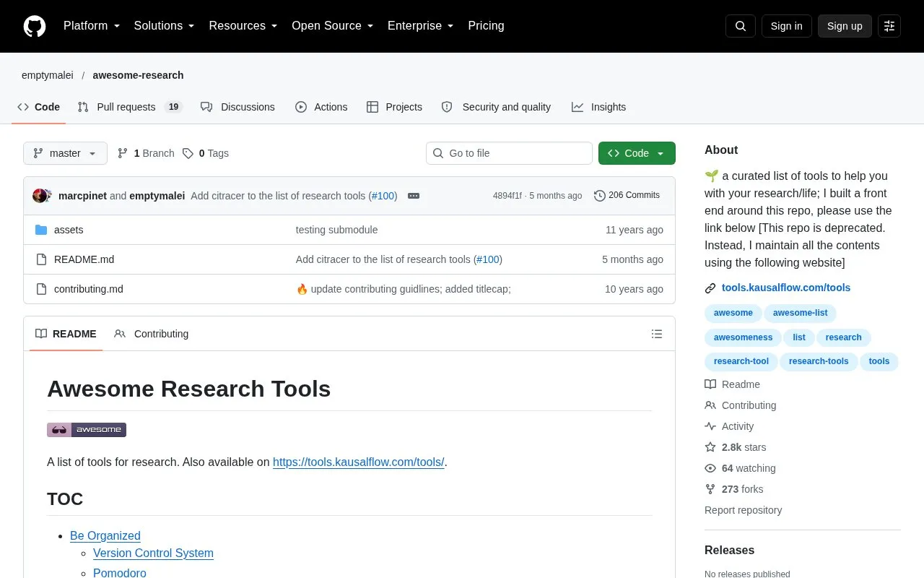Expand the Platform menu
This screenshot has width=924, height=578.
tap(92, 26)
